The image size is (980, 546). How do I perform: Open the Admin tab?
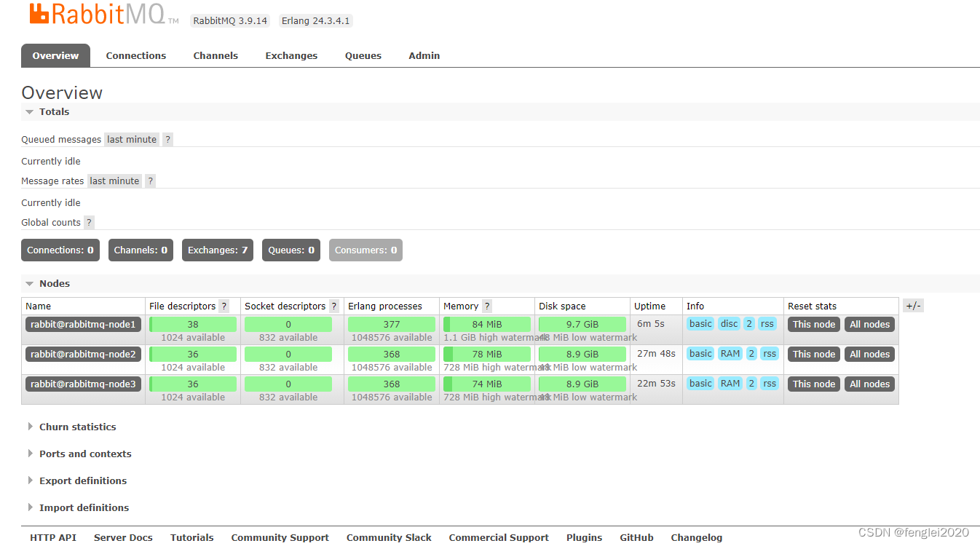click(x=424, y=55)
